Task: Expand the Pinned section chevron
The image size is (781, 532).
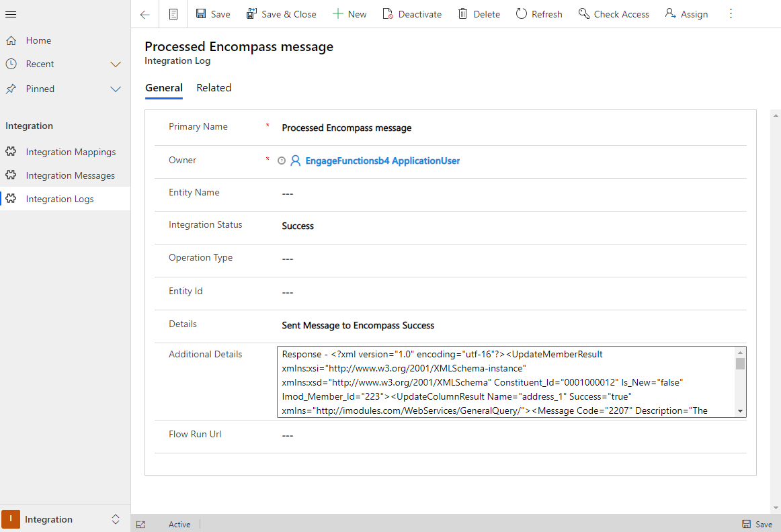Action: click(116, 89)
